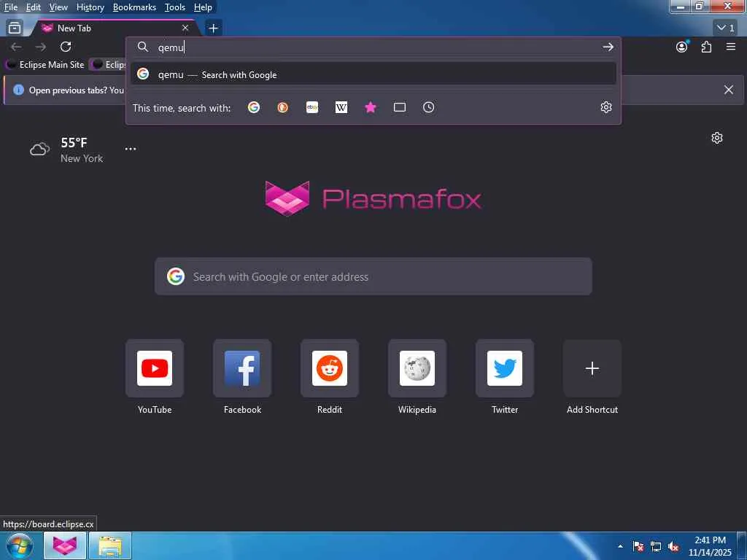The height and width of the screenshot is (560, 747).
Task: Click Plasmafox taskbar icon
Action: (x=65, y=546)
